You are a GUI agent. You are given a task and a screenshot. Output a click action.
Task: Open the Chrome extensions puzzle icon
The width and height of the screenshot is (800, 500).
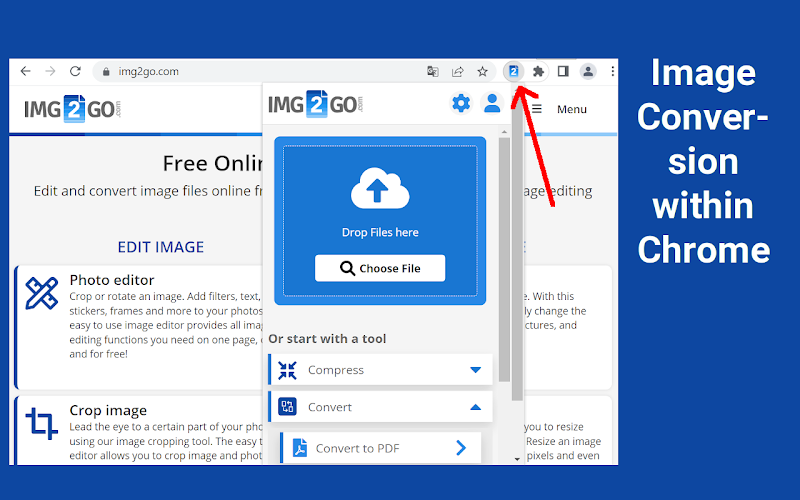pyautogui.click(x=538, y=71)
